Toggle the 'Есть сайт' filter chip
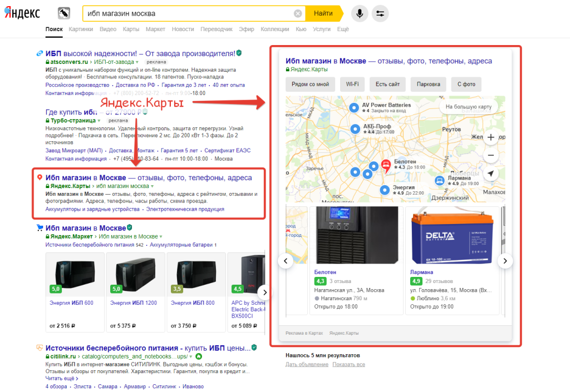 (387, 84)
